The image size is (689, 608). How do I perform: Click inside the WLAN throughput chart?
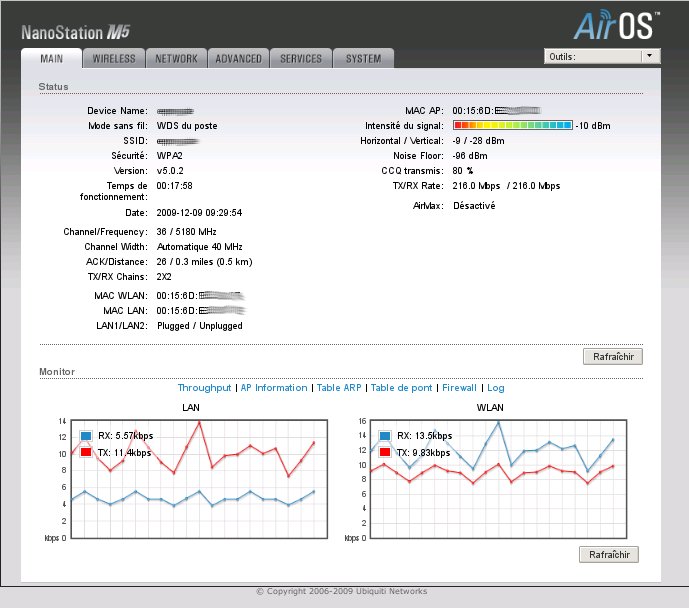coord(498,479)
